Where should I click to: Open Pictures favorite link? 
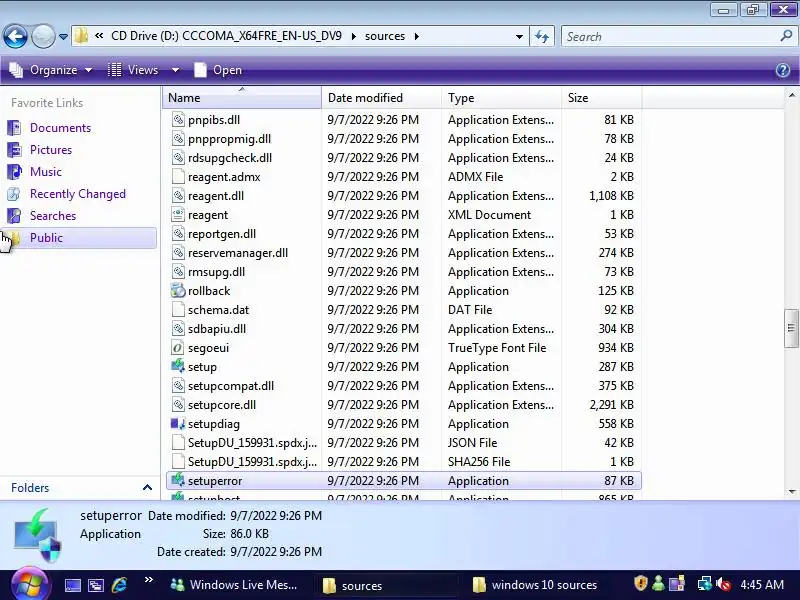tap(51, 149)
